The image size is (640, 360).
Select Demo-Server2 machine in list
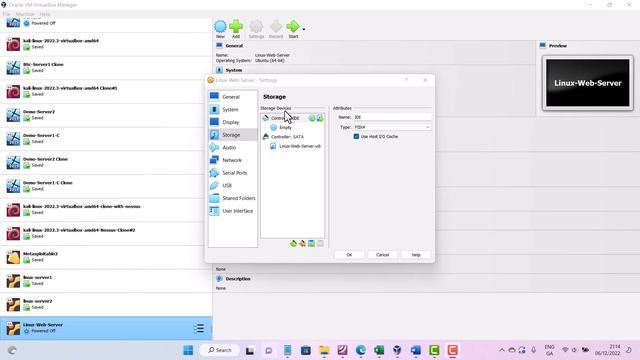coord(106,115)
